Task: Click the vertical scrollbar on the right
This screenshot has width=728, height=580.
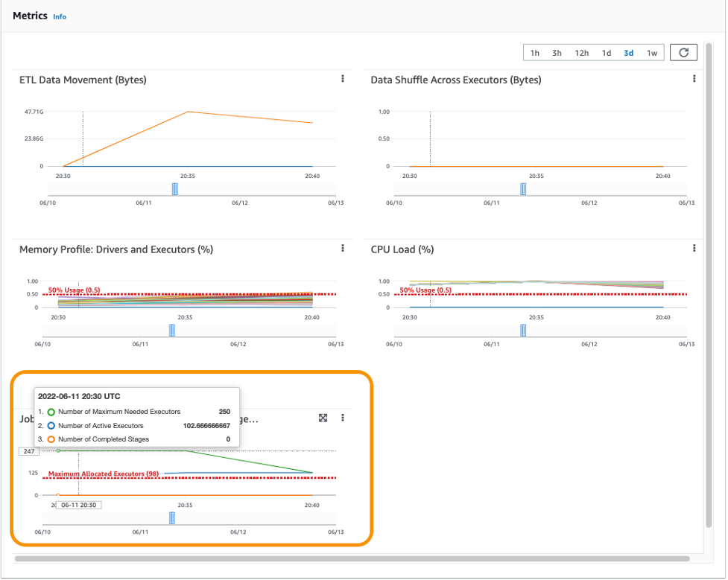Action: pos(709,285)
